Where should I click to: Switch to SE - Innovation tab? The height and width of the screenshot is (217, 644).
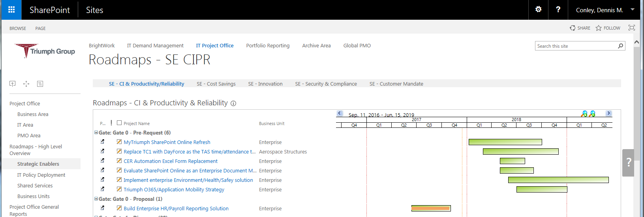pyautogui.click(x=265, y=84)
